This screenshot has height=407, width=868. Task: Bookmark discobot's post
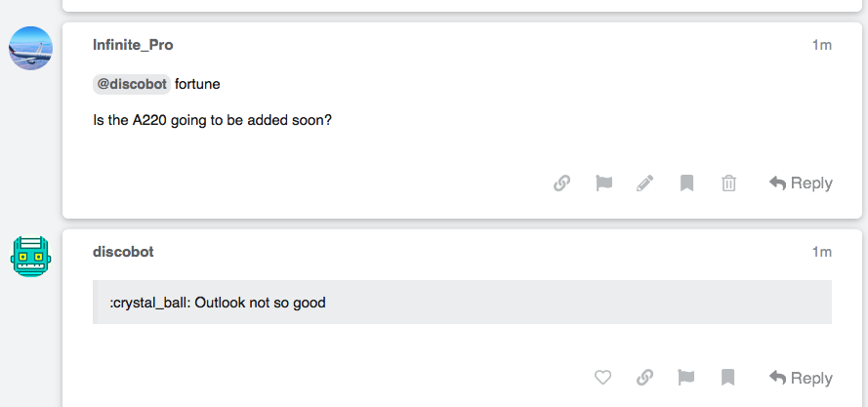click(x=727, y=378)
